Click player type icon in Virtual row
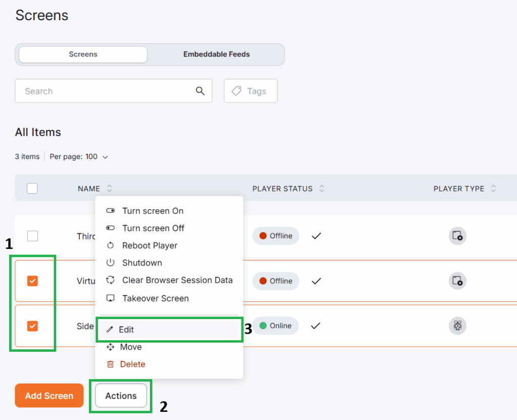 pyautogui.click(x=457, y=281)
